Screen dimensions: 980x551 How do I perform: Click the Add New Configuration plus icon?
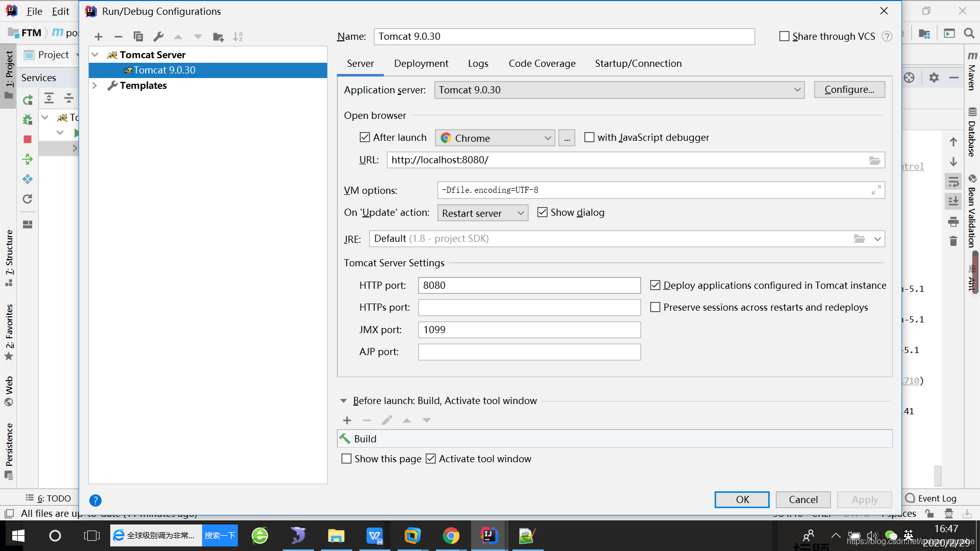(x=99, y=37)
